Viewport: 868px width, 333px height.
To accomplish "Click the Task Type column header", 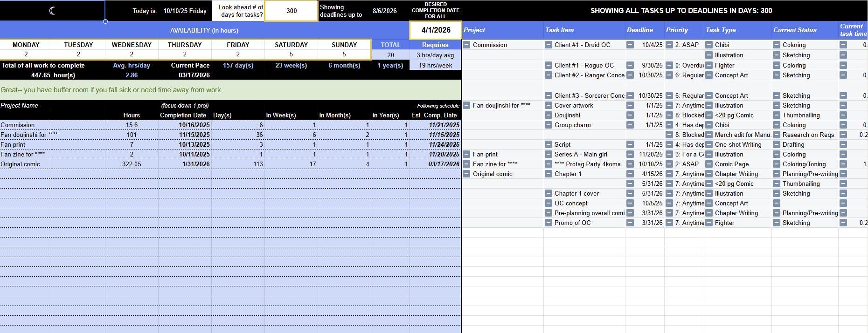I will pyautogui.click(x=738, y=30).
